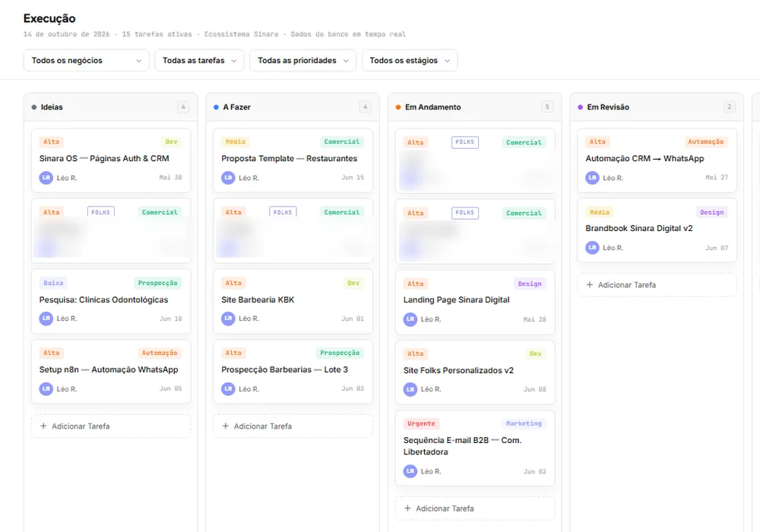Click the Jun 15 due date

353,177
